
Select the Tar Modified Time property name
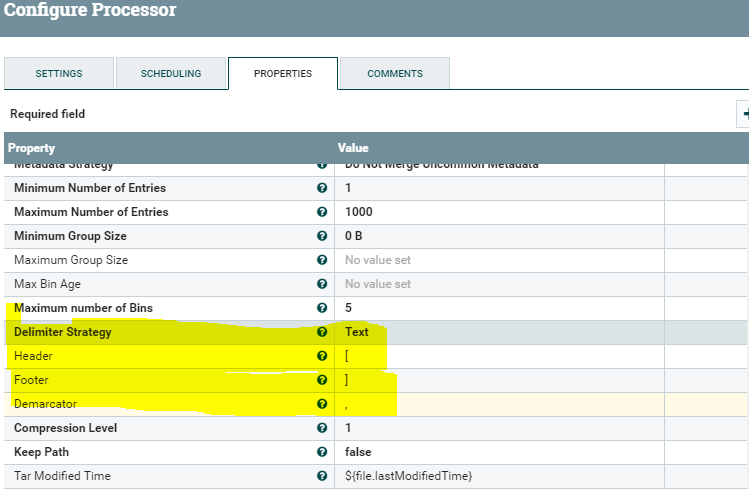point(62,476)
